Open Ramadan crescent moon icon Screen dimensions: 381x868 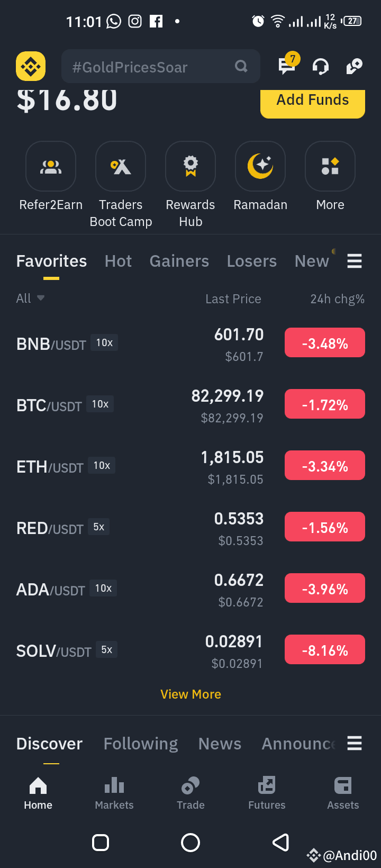[x=260, y=166]
